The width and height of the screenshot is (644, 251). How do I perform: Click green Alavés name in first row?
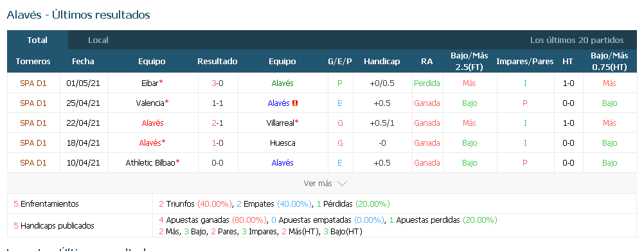[x=283, y=83]
